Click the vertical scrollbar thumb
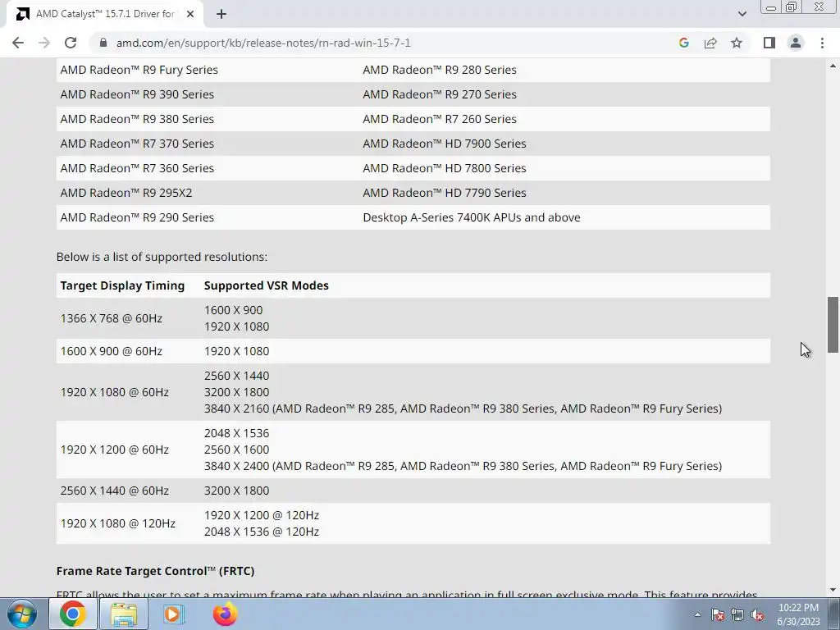The image size is (840, 630). (x=833, y=324)
